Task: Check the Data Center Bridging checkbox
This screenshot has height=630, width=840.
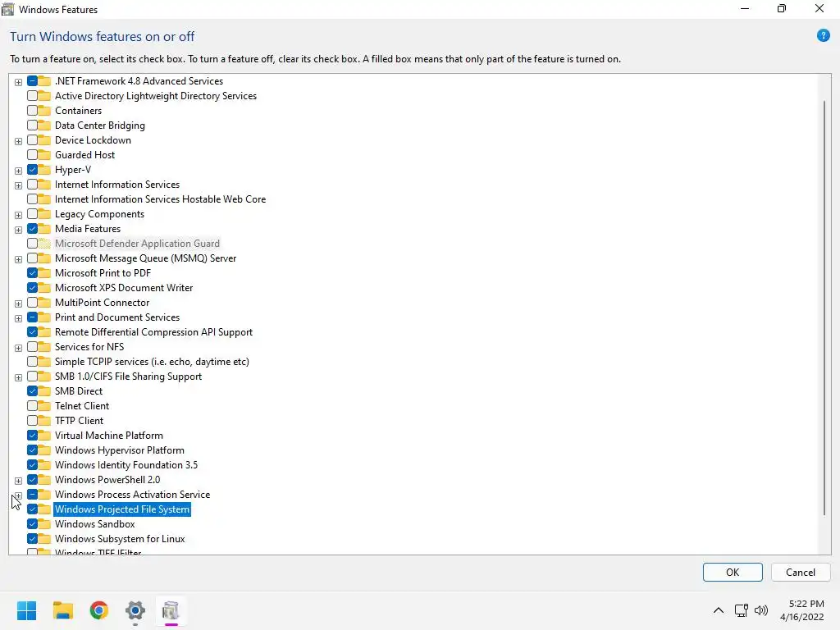Action: point(32,126)
